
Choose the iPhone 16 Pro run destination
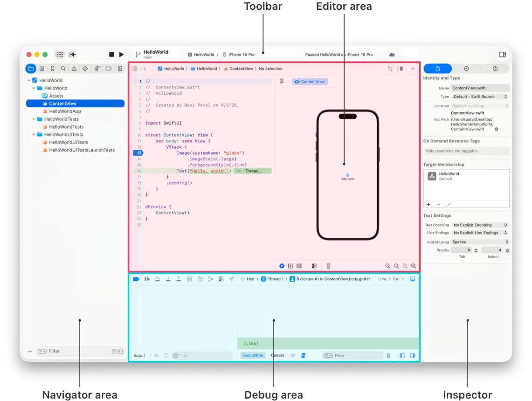point(239,54)
